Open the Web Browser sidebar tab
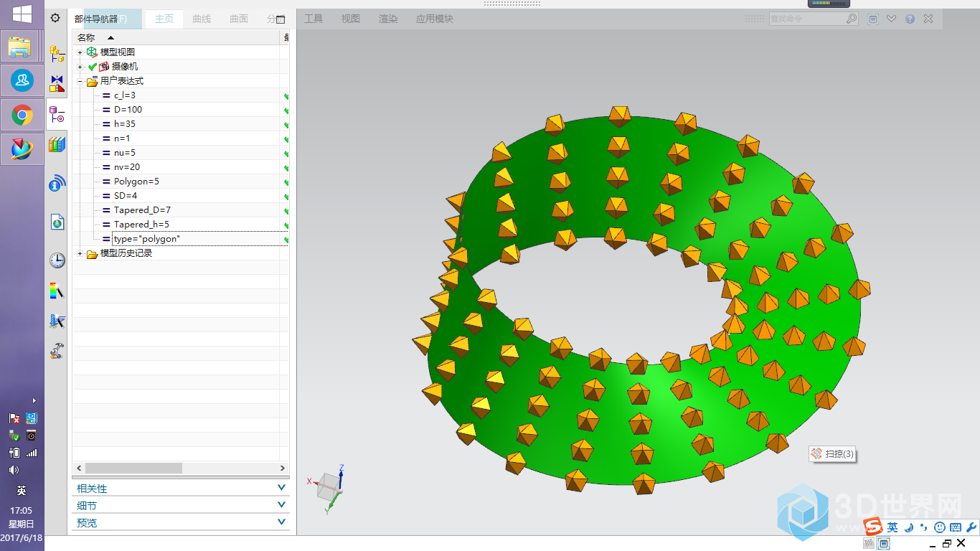The width and height of the screenshot is (980, 551). pos(57,222)
